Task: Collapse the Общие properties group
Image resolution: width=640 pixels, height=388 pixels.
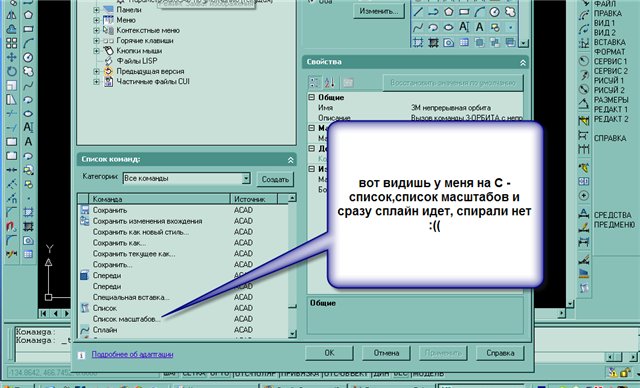Action: point(312,98)
